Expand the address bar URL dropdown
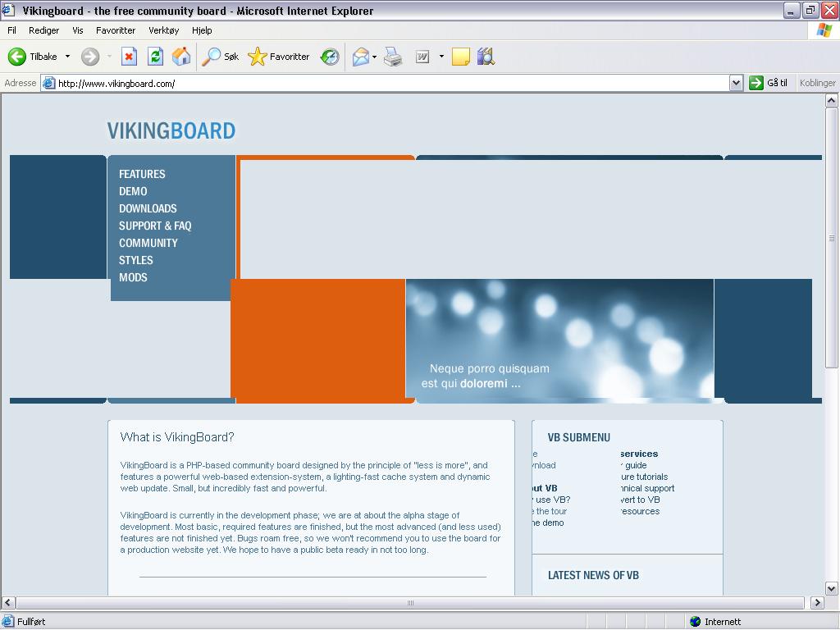This screenshot has height=630, width=840. [736, 83]
